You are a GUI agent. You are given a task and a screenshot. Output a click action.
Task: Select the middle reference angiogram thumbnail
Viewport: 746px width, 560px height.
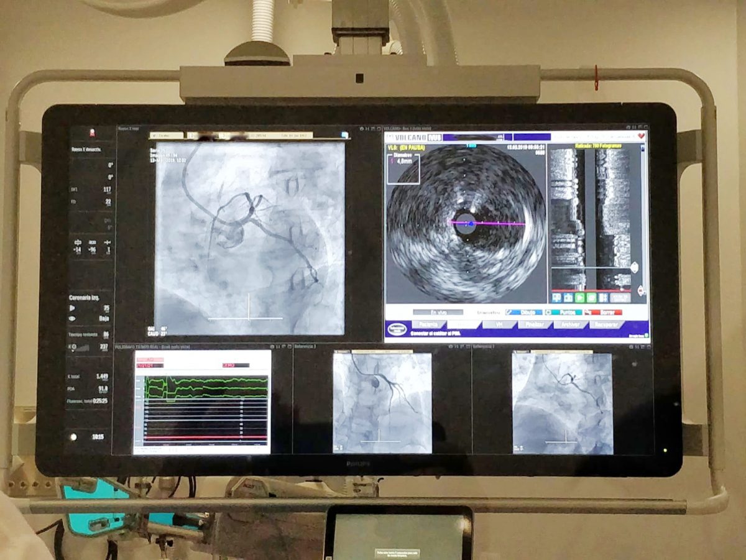coord(382,403)
